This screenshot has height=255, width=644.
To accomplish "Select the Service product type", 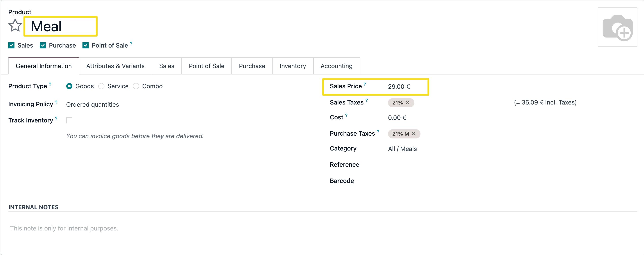I will coord(101,86).
